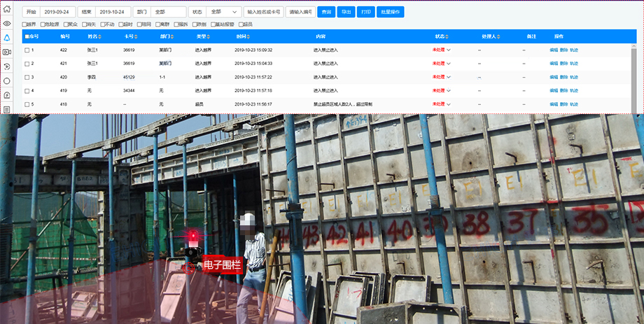Open the 部门 dropdown showing 全部
Screen dimensions: 644x324
click(168, 13)
